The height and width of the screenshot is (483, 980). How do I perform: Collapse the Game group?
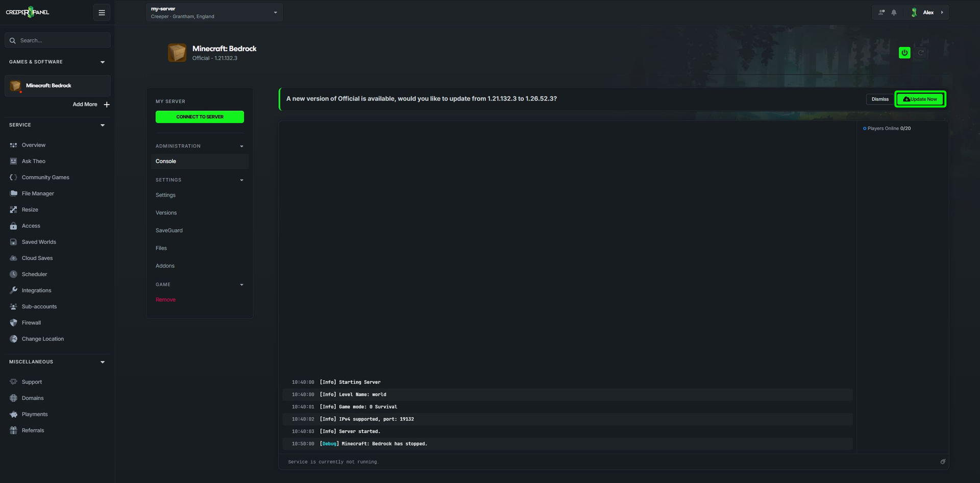click(241, 285)
